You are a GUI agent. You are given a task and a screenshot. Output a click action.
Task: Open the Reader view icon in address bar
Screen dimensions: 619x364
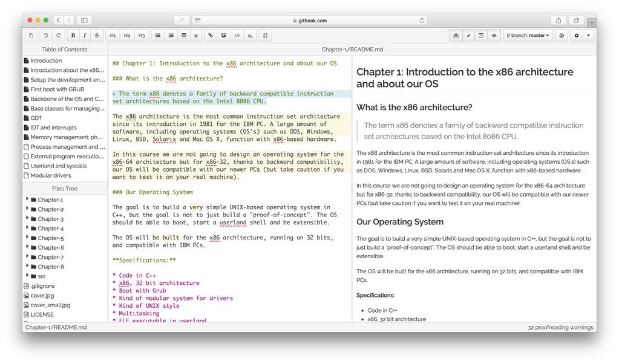(197, 21)
